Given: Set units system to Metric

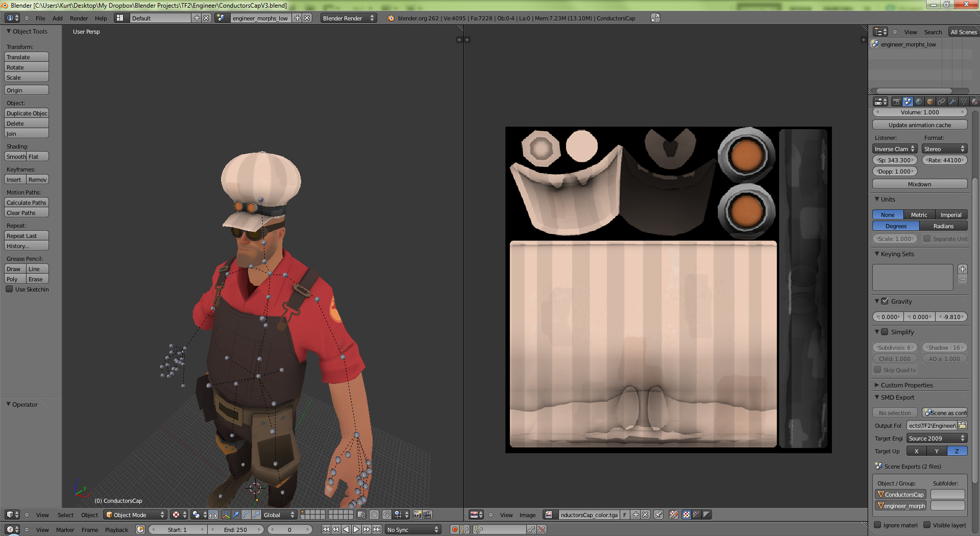Looking at the screenshot, I should click(x=919, y=215).
